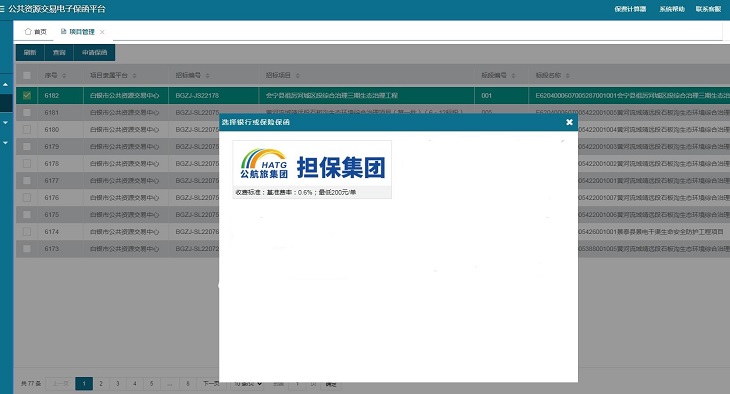Expand the first down-arrow sidebar section

point(6,122)
